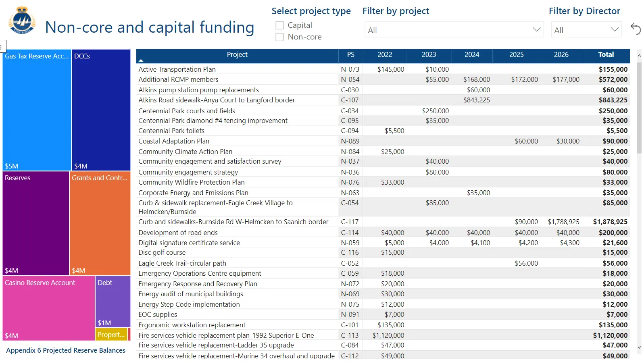Click the View Royal crest logo
The width and height of the screenshot is (644, 364).
coord(22,20)
